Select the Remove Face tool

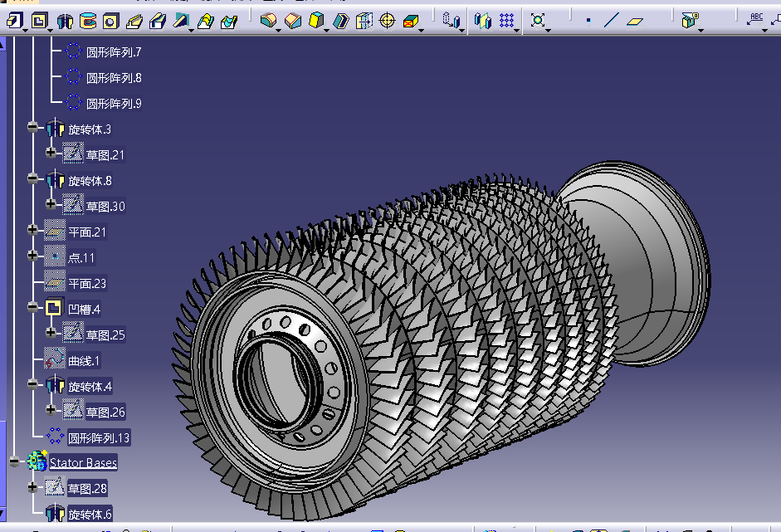coord(411,21)
